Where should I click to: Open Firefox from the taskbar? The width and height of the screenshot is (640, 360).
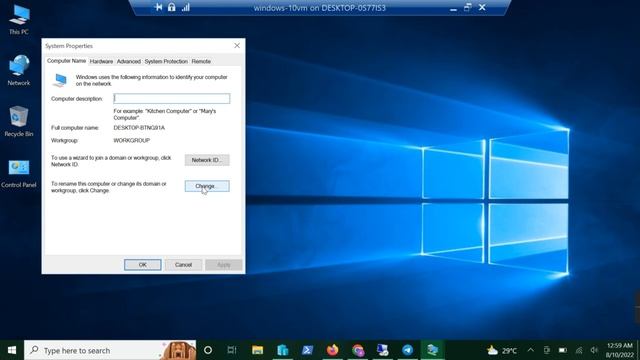coord(333,350)
